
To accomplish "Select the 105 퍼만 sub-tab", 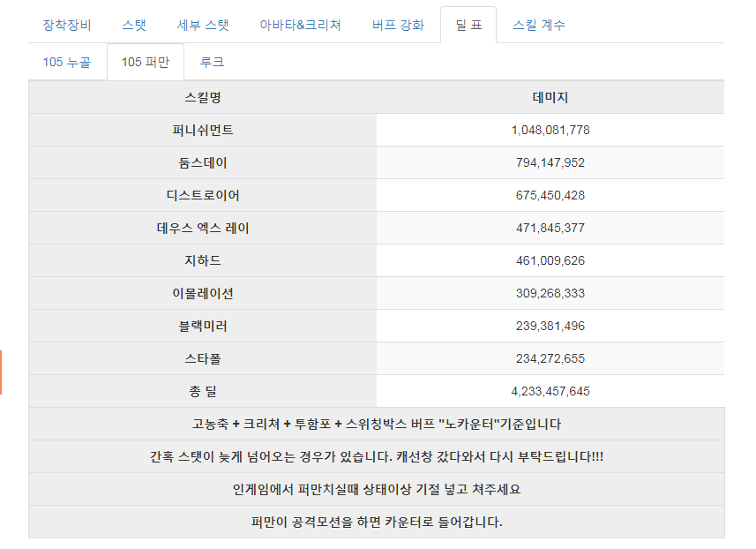I will [146, 63].
